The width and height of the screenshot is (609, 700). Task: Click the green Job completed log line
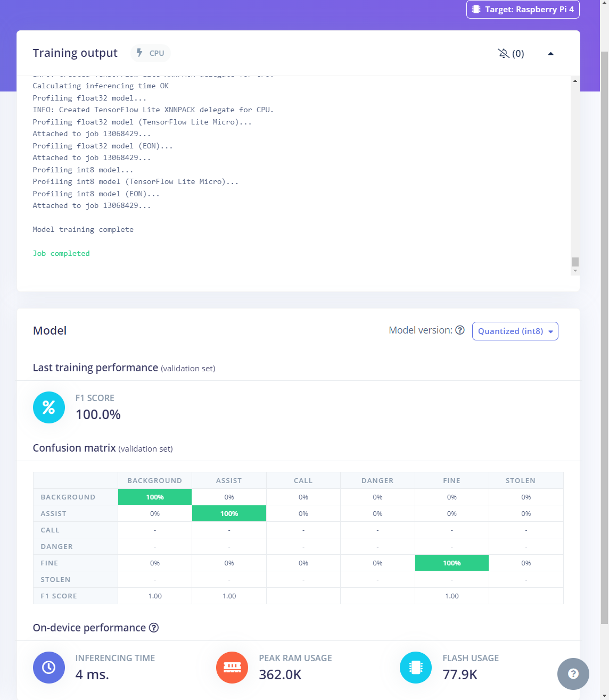point(61,254)
